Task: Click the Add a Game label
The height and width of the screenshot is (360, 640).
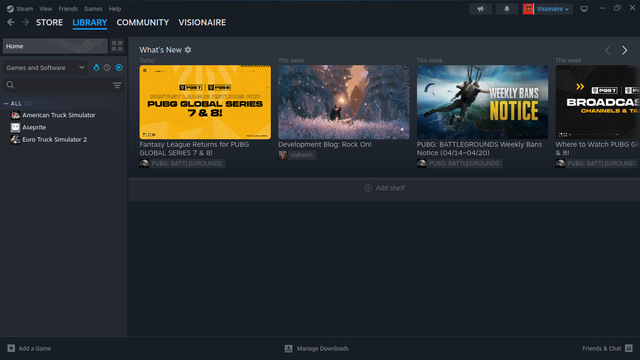Action: click(35, 349)
